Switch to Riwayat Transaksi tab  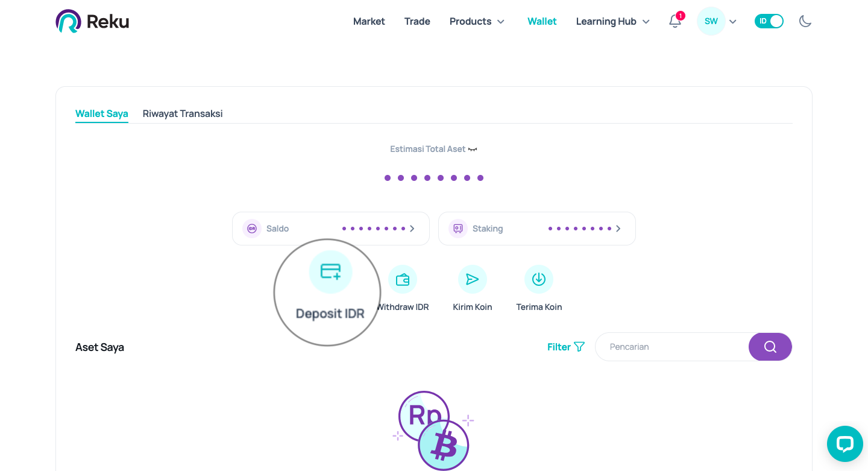tap(183, 113)
